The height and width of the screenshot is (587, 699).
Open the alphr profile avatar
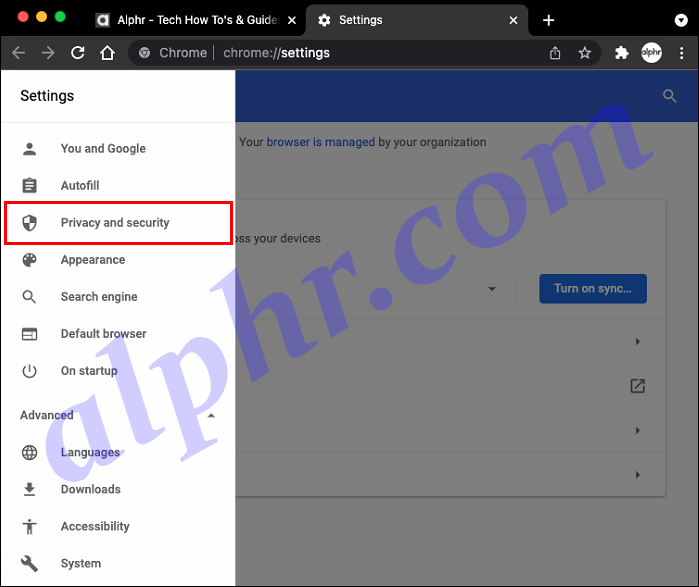point(651,53)
